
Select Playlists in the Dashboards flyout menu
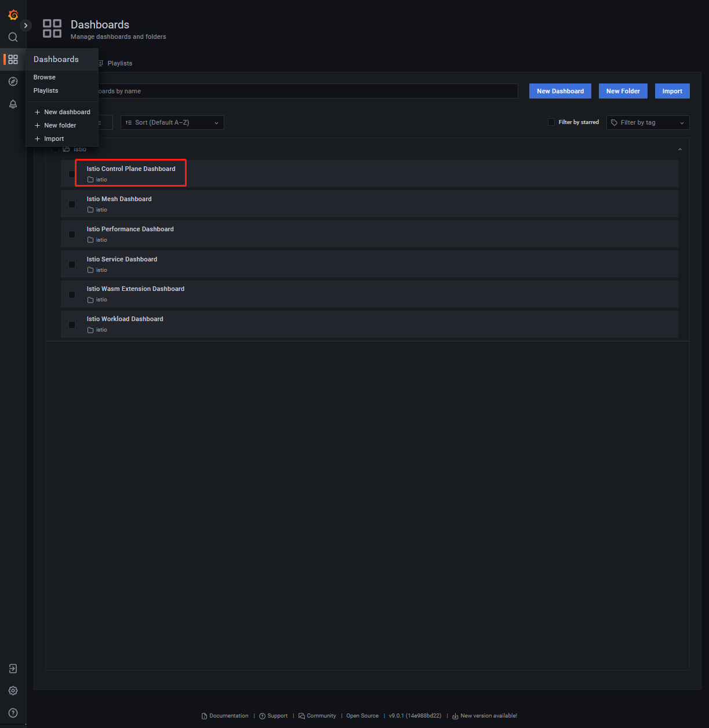(x=46, y=90)
